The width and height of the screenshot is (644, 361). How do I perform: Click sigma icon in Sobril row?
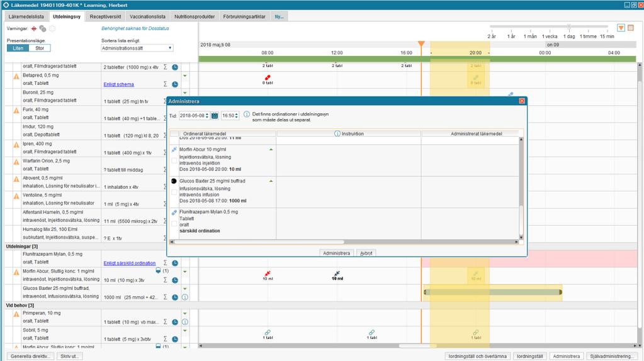166,339
